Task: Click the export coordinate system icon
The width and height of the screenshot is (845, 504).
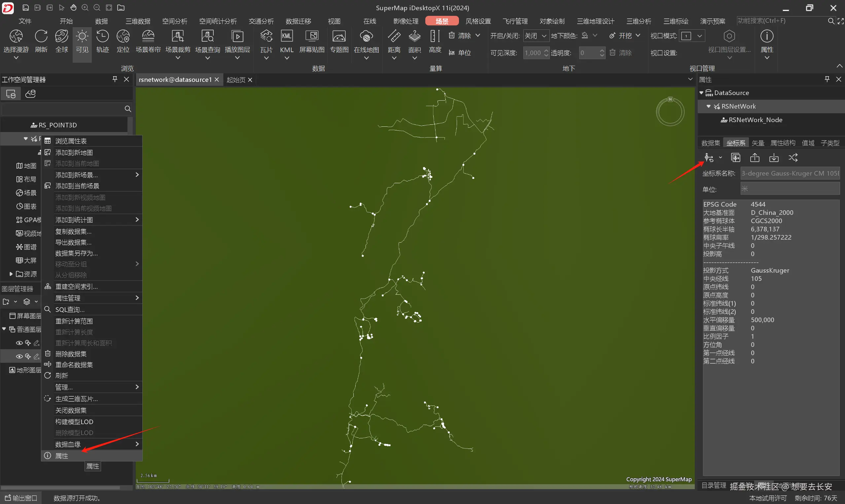Action: [755, 158]
